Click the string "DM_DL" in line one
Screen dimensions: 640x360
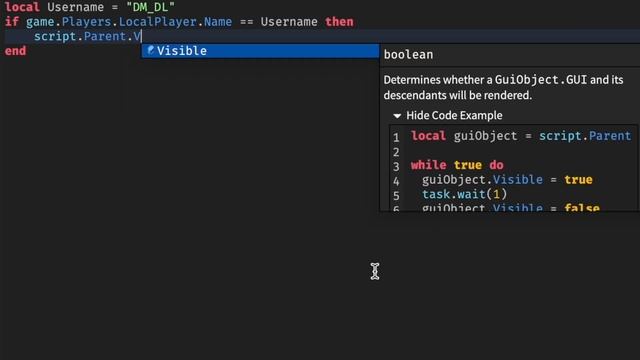pos(150,7)
